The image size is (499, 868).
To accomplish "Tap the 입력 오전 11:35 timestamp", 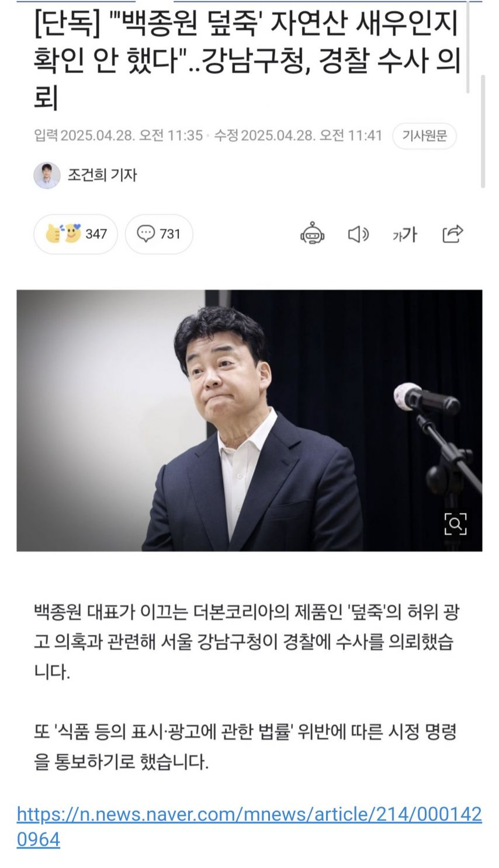I will click(x=118, y=136).
